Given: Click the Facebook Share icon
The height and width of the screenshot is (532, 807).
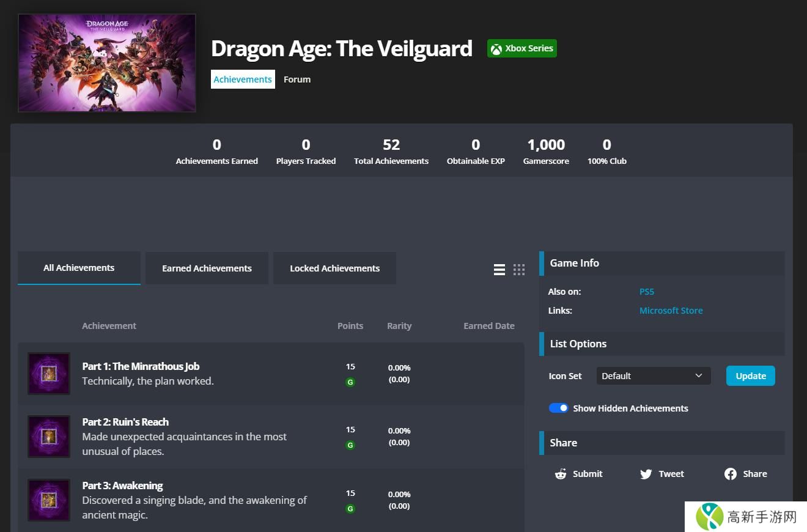Looking at the screenshot, I should pyautogui.click(x=730, y=474).
